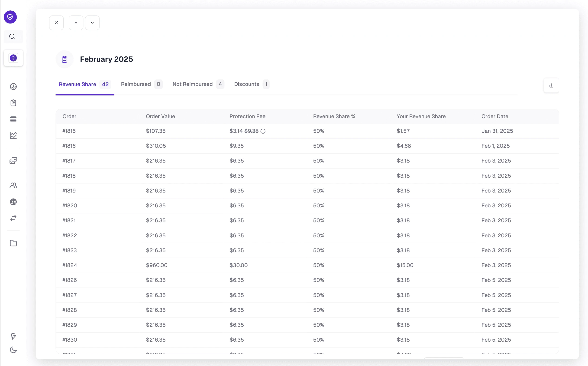Open the analytics line chart icon
The height and width of the screenshot is (366, 588).
13,136
